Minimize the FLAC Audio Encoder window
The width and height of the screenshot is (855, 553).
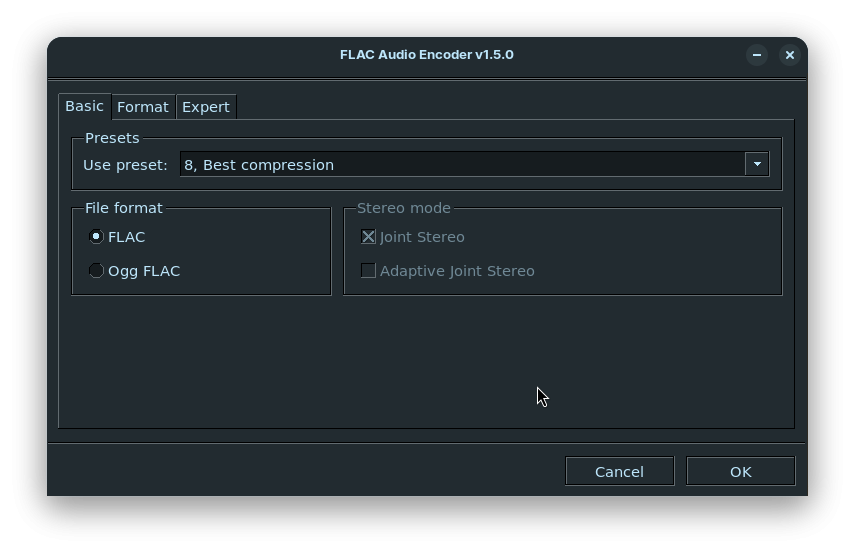pos(757,55)
